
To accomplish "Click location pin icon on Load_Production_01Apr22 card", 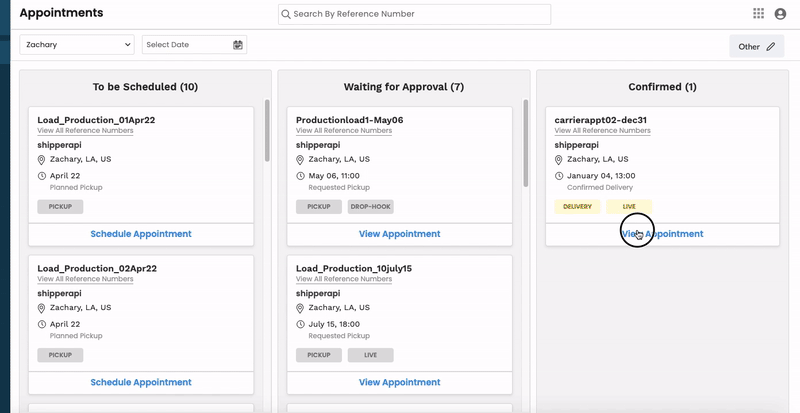I will pyautogui.click(x=43, y=159).
